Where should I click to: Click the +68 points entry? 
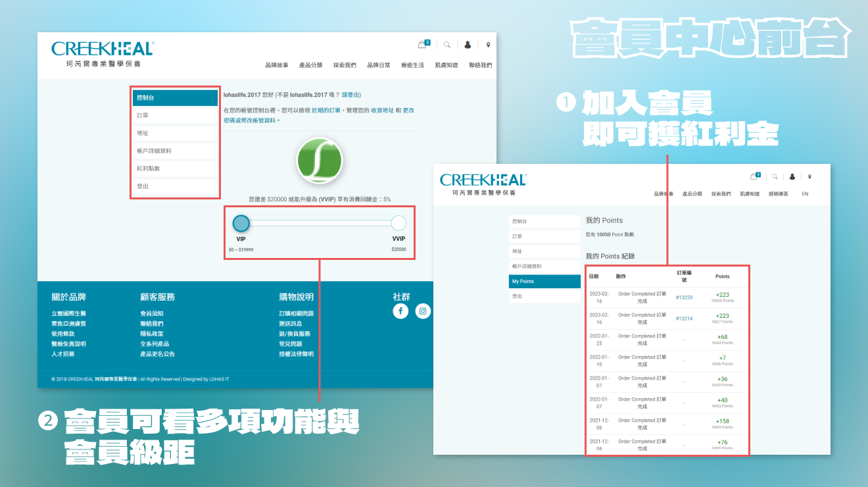pyautogui.click(x=723, y=337)
